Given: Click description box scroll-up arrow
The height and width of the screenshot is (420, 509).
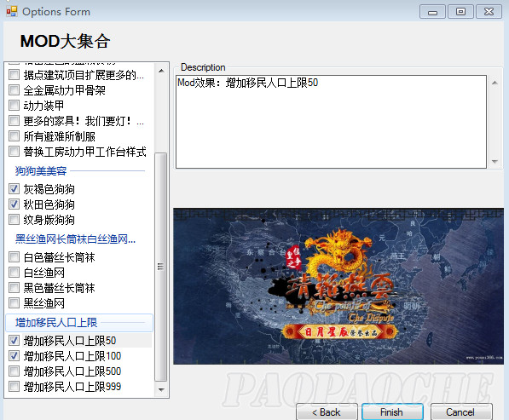Looking at the screenshot, I should (x=495, y=83).
